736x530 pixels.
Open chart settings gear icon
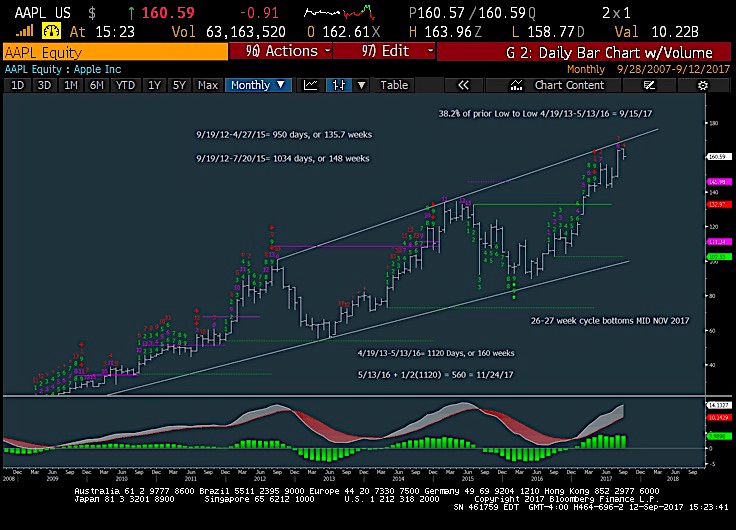(703, 85)
